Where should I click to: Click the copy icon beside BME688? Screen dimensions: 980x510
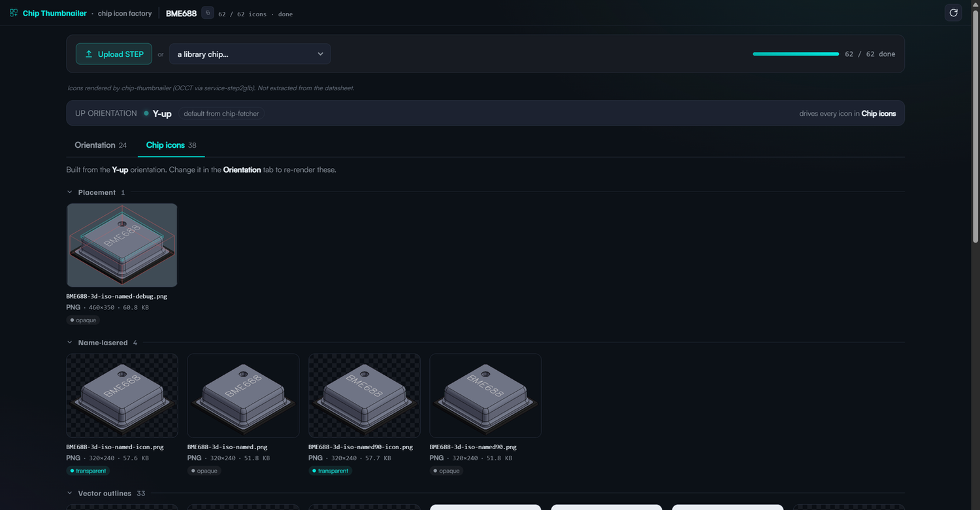pos(208,12)
